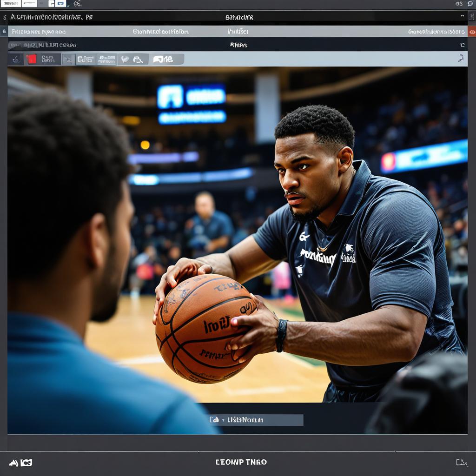Click the icon in the bottom-right corner
Viewport: 476px width, 476px height.
coord(462,463)
